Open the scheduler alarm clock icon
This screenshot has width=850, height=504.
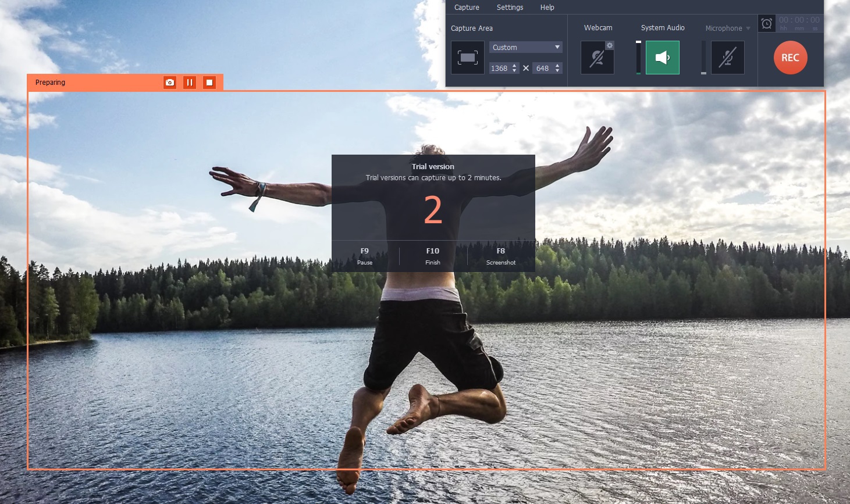(x=766, y=24)
